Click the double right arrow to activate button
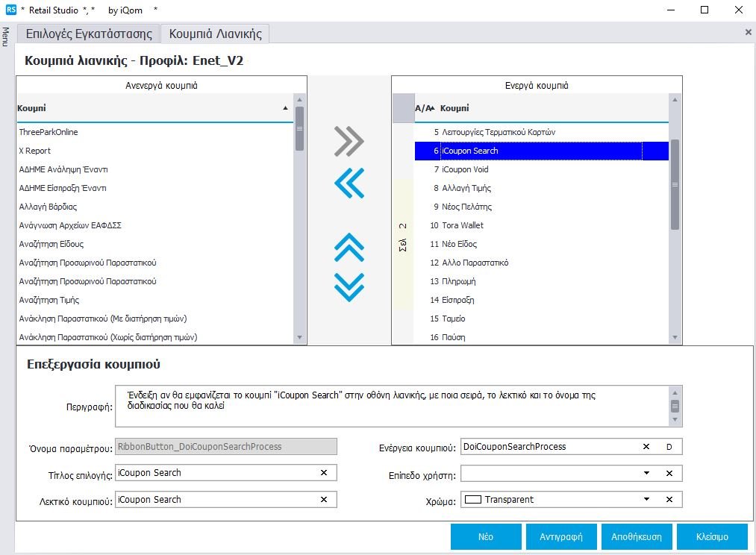 coord(349,141)
